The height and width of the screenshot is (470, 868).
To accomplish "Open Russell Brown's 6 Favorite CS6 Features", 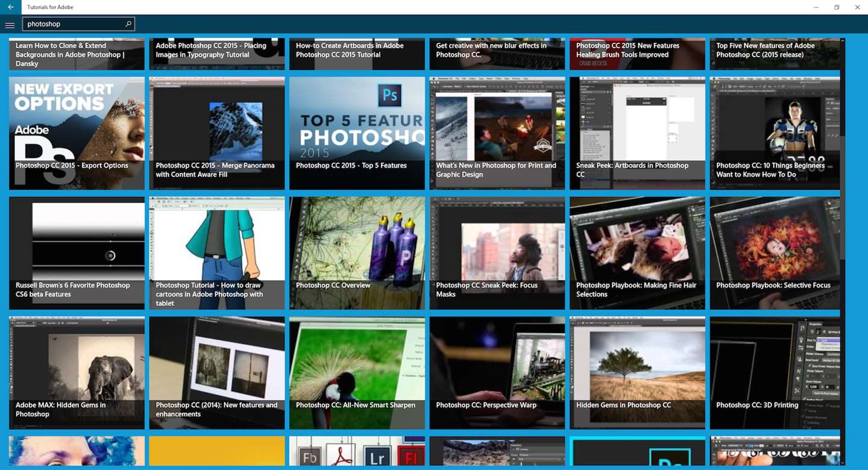I will (77, 253).
